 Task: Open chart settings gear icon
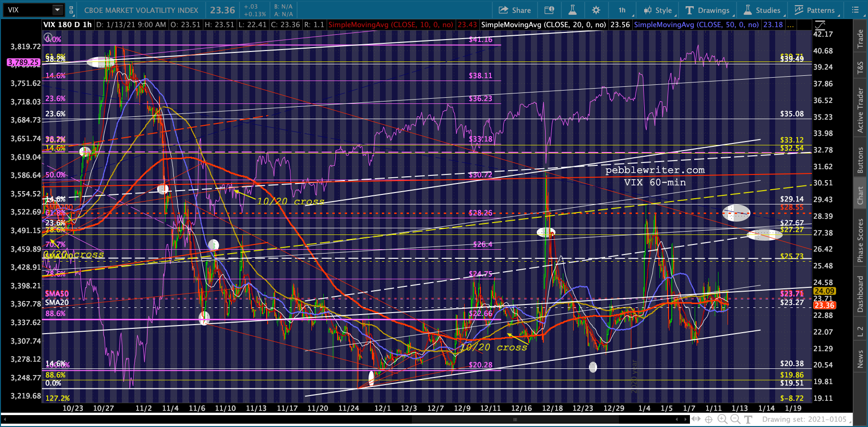596,10
